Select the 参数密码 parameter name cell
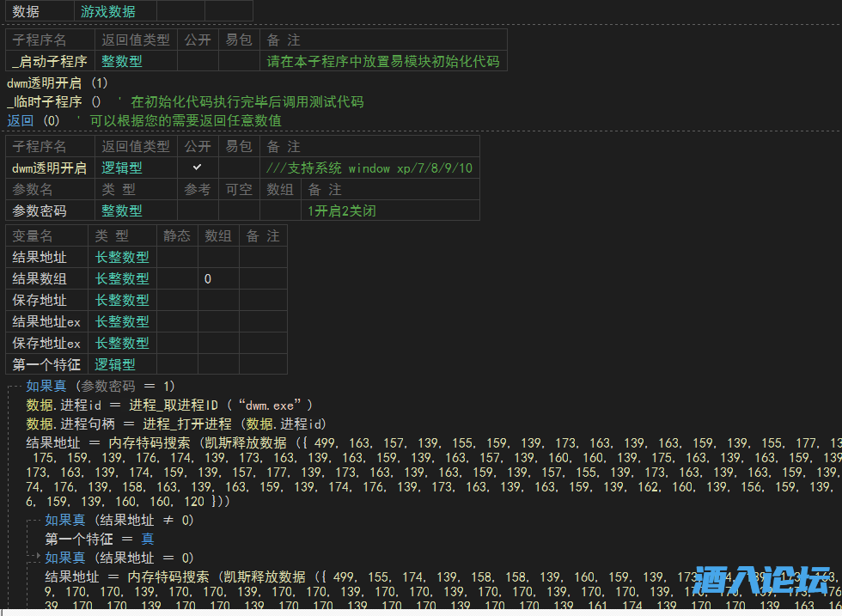Screen dimensions: 842x616 point(40,210)
